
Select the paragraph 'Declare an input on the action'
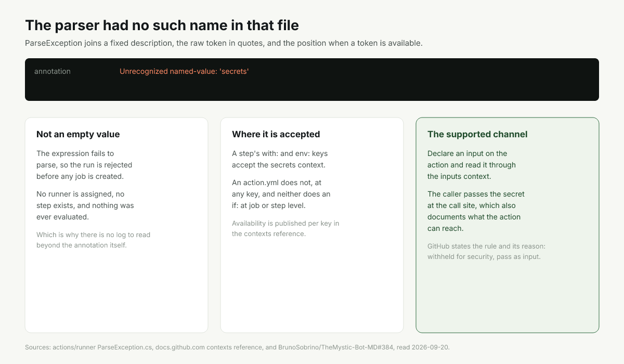pos(472,165)
